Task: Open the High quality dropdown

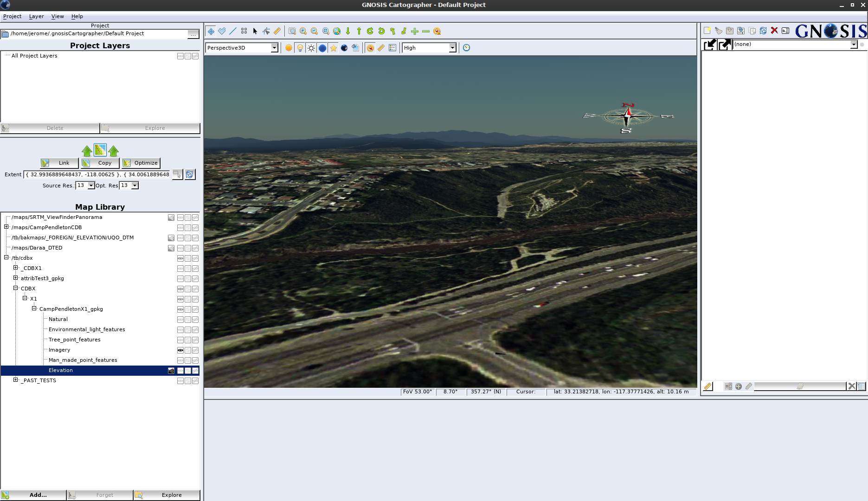Action: [452, 48]
